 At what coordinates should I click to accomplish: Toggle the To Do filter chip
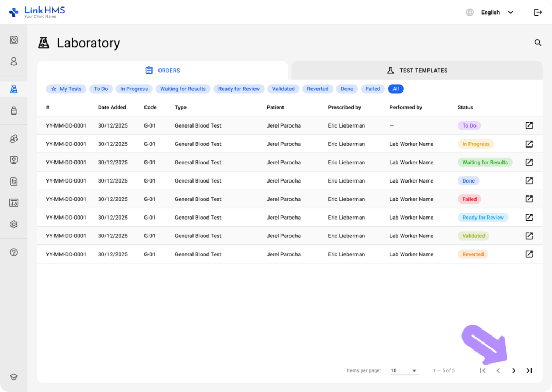(x=101, y=89)
